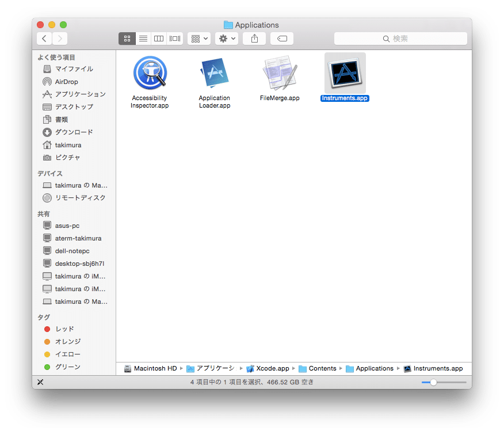Screen dimensions: 504x435
Task: Open Accessibility Inspector.app icon
Action: click(150, 72)
